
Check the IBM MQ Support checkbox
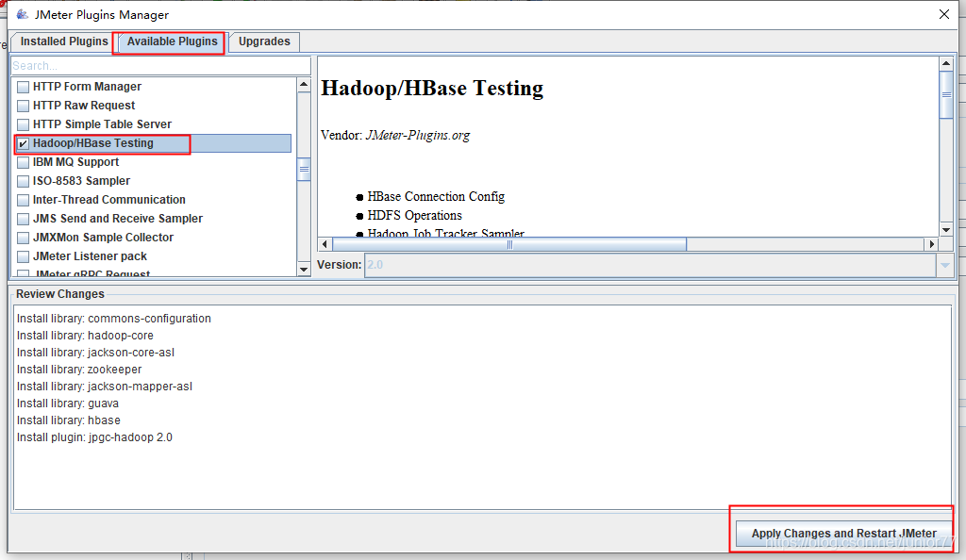click(x=24, y=162)
